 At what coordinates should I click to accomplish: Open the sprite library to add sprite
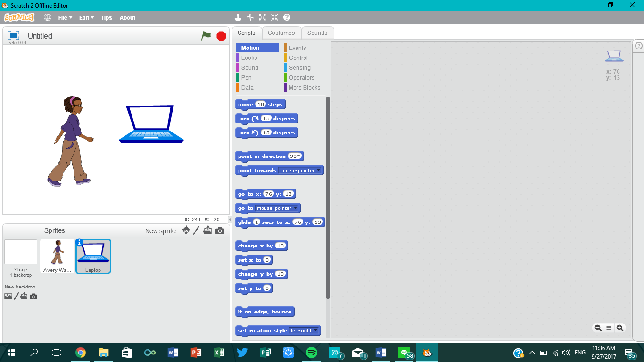coord(186,230)
